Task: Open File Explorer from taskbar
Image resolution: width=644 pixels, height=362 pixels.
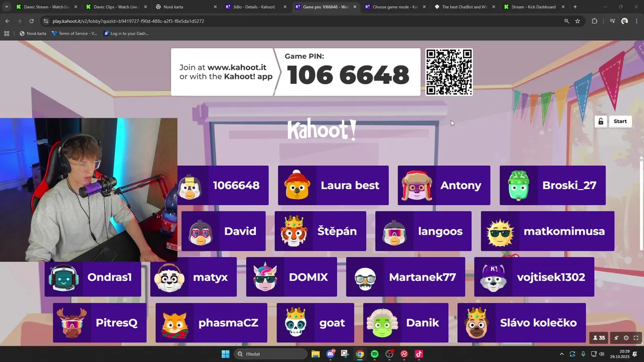Action: [315, 354]
